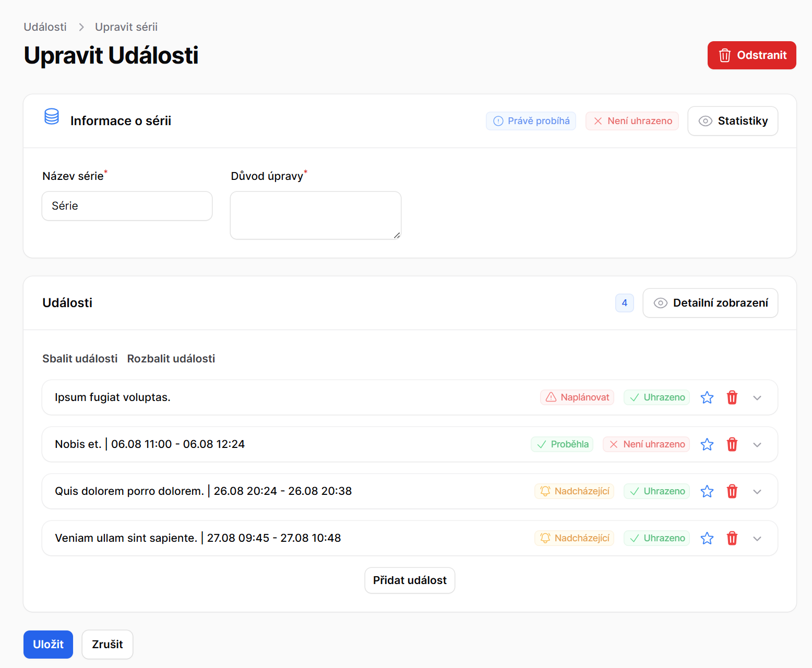Select the Ipsum fugiat voluptas. title
Screen dimensions: 812x668
pos(113,397)
